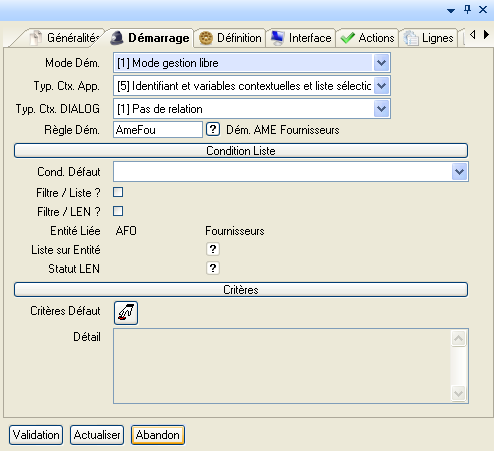494x451 pixels.
Task: Click the Validation button
Action: point(36,435)
